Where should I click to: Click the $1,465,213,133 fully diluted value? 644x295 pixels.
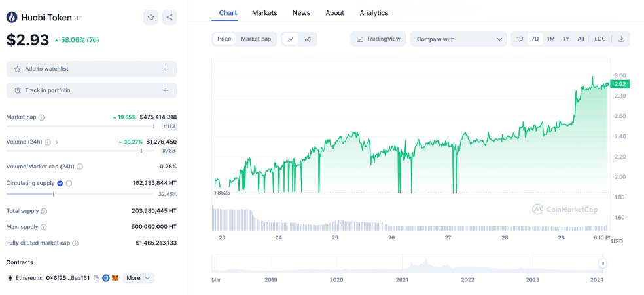[156, 243]
